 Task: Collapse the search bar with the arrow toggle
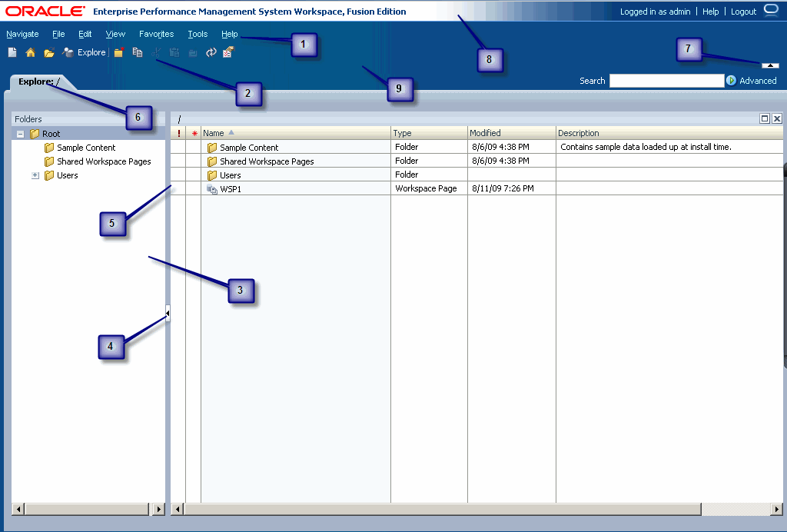click(x=770, y=65)
